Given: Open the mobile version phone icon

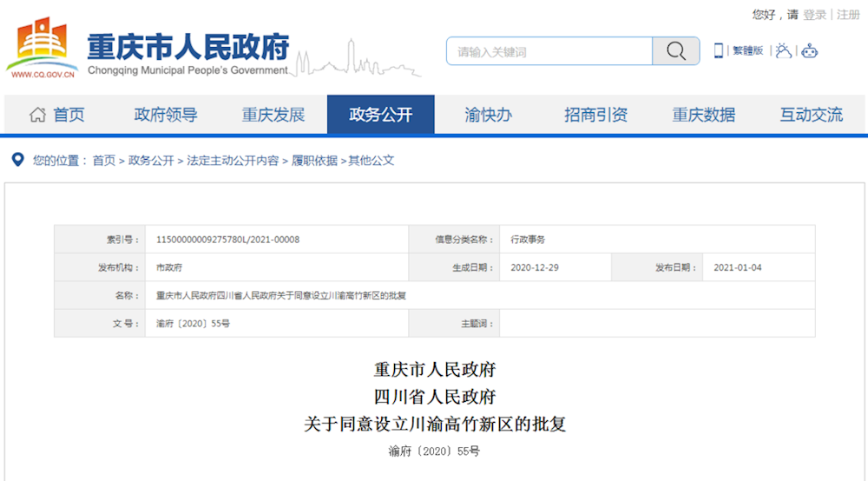Looking at the screenshot, I should (x=719, y=51).
